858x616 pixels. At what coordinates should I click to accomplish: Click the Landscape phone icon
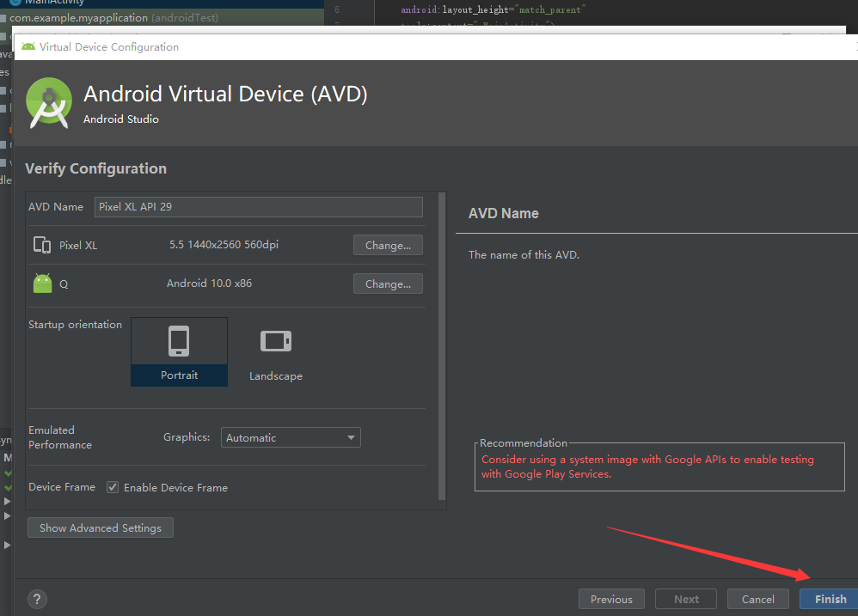point(276,341)
